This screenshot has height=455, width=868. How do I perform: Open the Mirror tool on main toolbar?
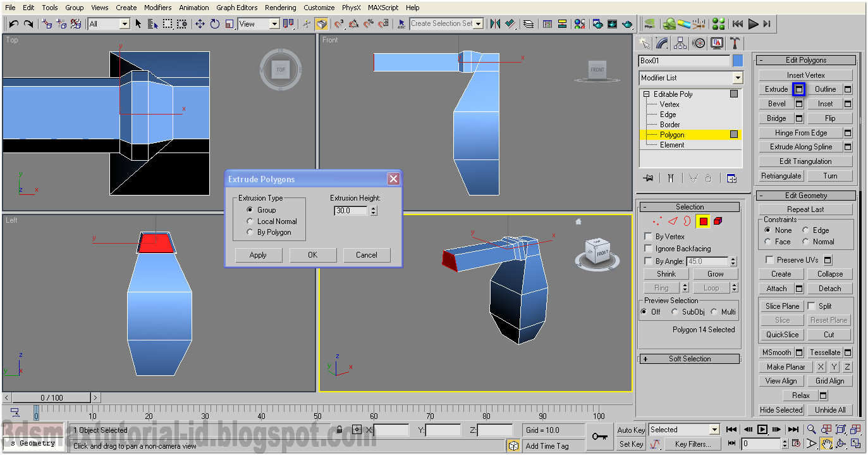pyautogui.click(x=495, y=23)
